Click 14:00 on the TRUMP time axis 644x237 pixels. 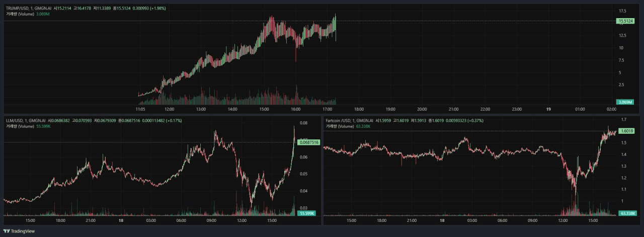pyautogui.click(x=232, y=109)
